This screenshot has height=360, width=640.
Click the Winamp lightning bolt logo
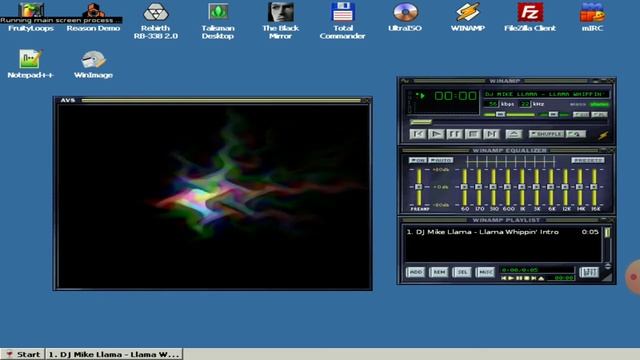point(603,135)
